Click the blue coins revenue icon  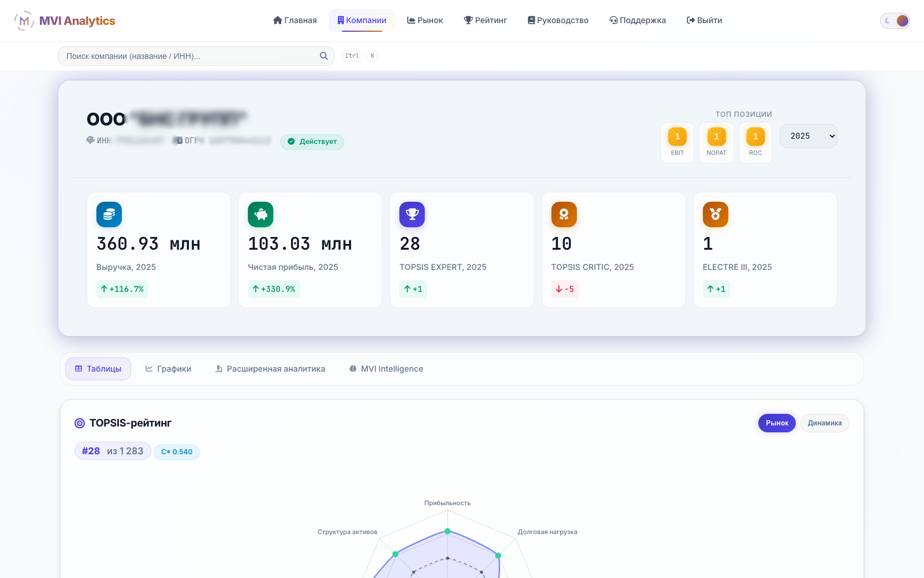click(109, 214)
